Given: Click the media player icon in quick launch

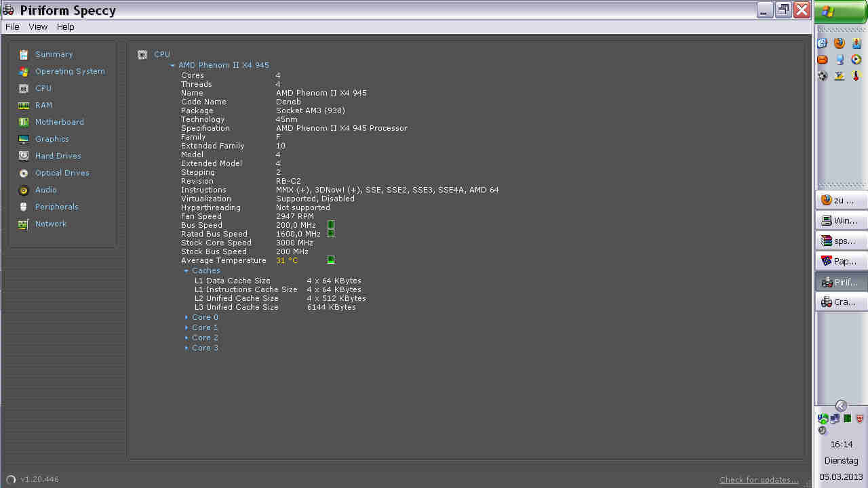Looking at the screenshot, I should pos(856,60).
